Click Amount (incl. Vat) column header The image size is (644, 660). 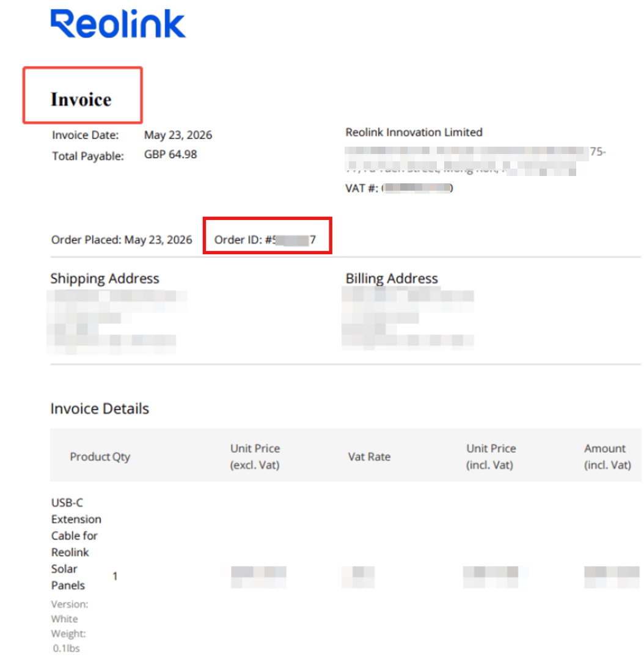pos(607,457)
